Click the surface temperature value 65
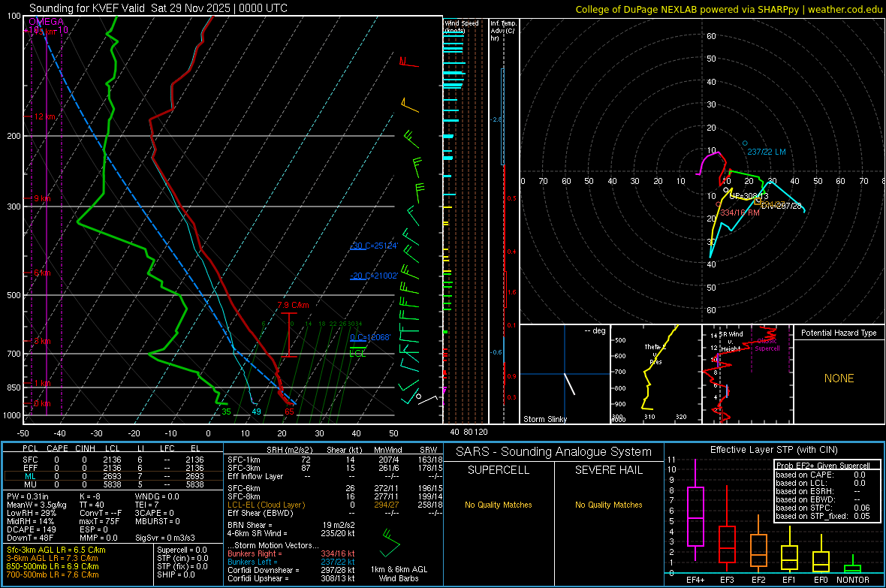Screen dimensions: 886x588 289,412
